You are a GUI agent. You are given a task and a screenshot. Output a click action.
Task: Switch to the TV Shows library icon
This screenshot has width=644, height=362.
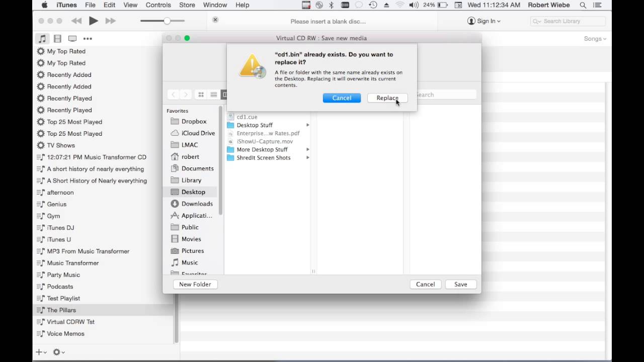[x=72, y=38]
